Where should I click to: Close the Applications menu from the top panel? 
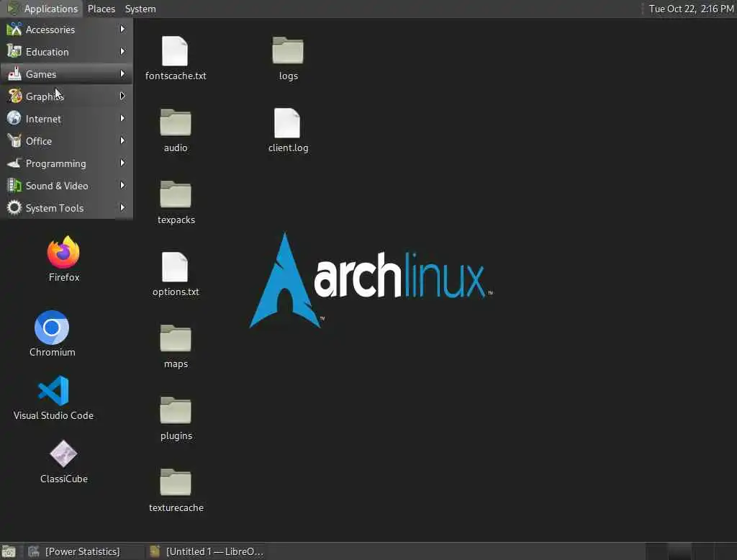click(42, 9)
